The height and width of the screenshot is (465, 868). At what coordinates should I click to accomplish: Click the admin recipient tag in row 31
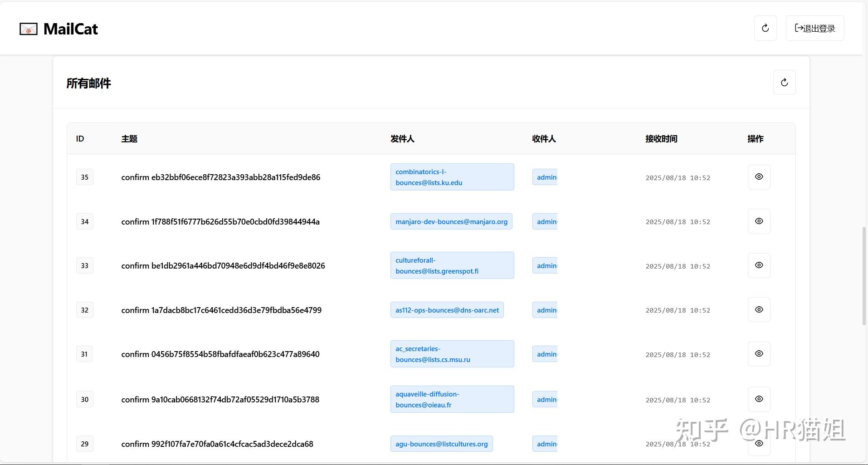point(545,354)
